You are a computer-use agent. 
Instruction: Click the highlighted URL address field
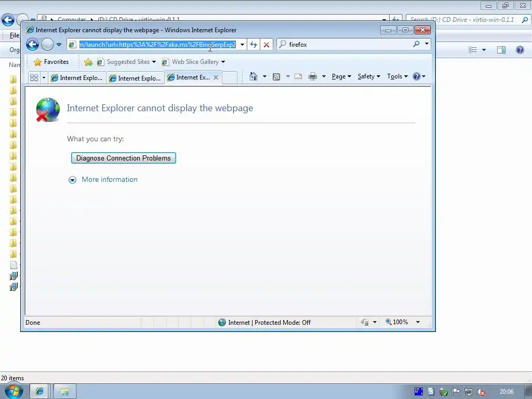157,45
